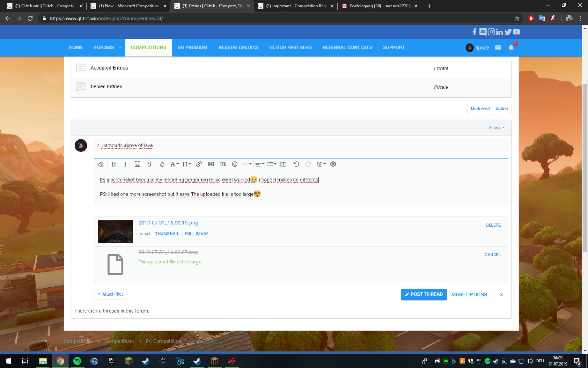Image resolution: width=588 pixels, height=368 pixels.
Task: Click the insert table icon
Action: pyautogui.click(x=283, y=164)
